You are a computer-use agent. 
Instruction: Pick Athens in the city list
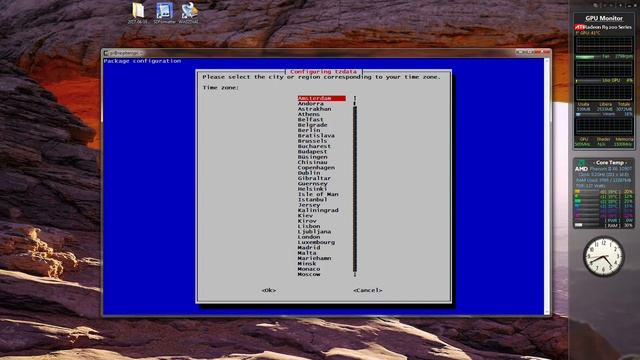point(309,114)
